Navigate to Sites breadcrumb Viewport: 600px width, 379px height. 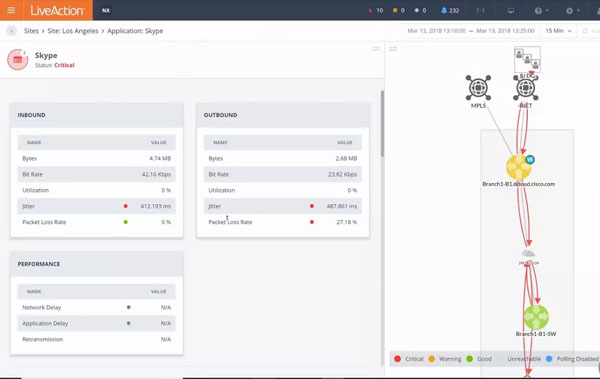(x=31, y=31)
